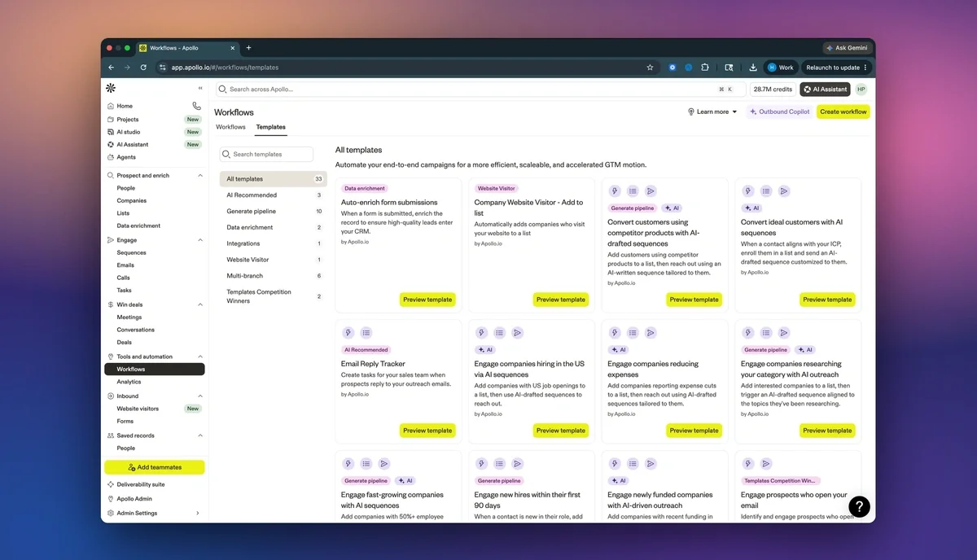Click the Add teammates button

(x=155, y=467)
